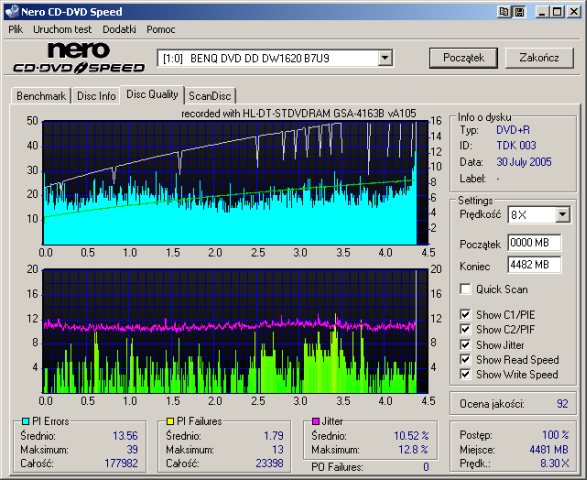Click the Nero CD-DVD Speed logo
Screen dimensions: 587x480
click(79, 58)
